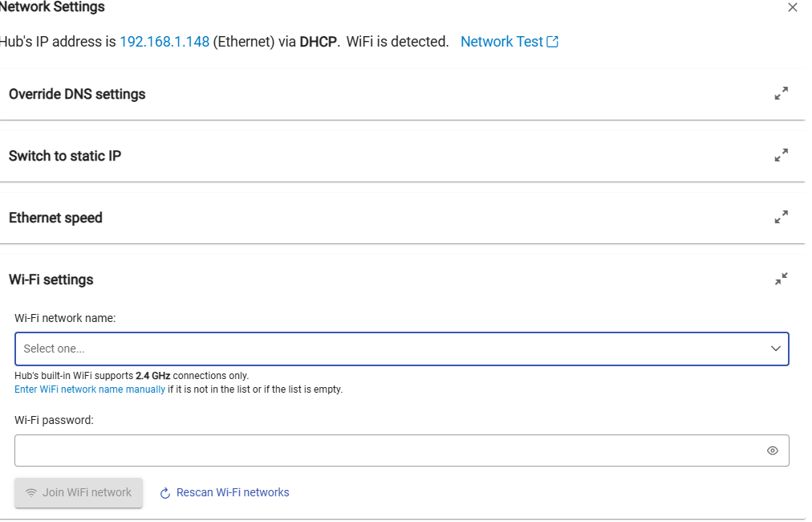Focus the Wi-Fi password input field
The width and height of the screenshot is (812, 522).
point(385,451)
